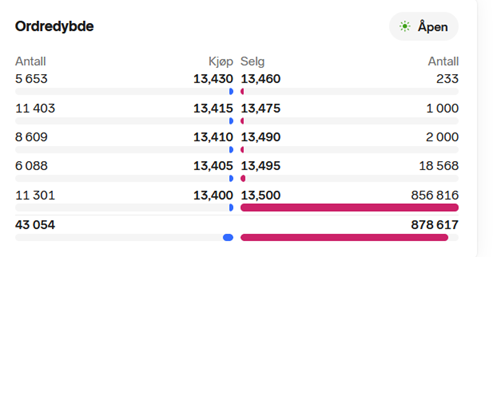This screenshot has width=493, height=402.
Task: Choose bid level 13,405
Action: [x=213, y=166]
